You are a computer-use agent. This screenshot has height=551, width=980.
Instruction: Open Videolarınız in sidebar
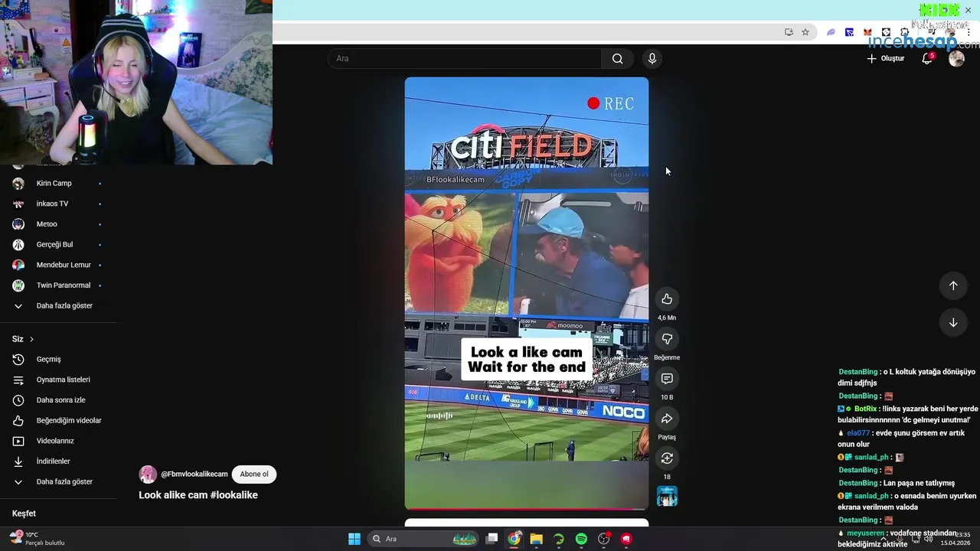[57, 441]
